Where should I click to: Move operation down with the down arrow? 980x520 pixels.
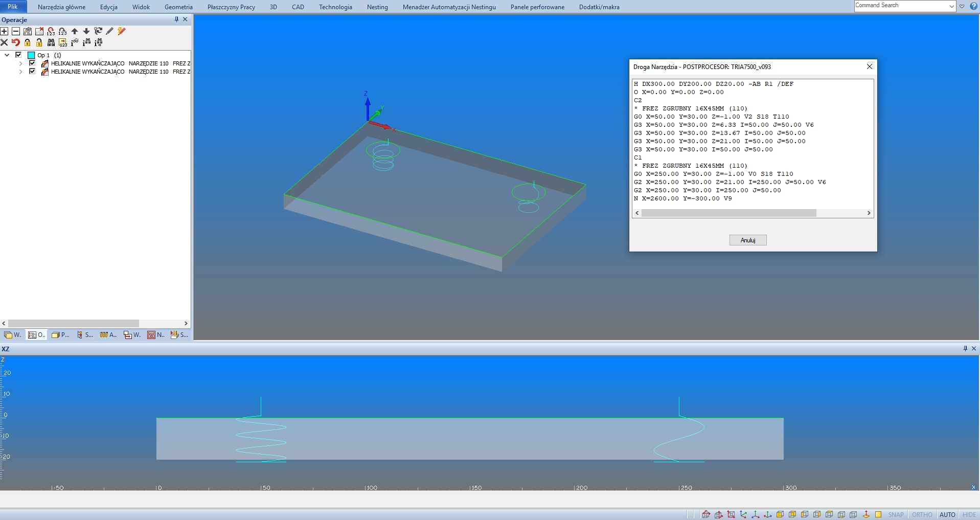[86, 31]
